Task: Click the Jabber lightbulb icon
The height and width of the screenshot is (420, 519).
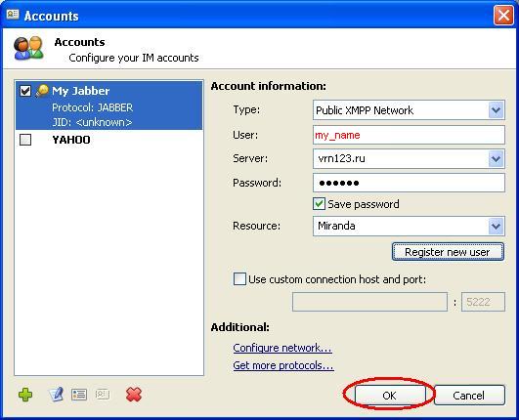Action: [x=42, y=91]
